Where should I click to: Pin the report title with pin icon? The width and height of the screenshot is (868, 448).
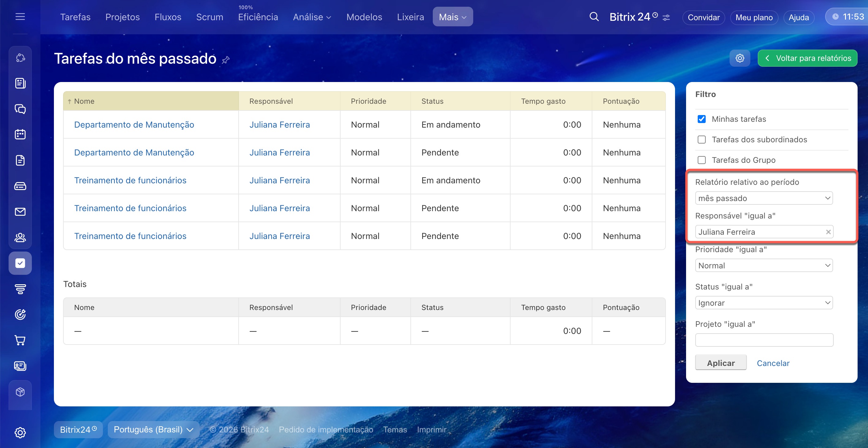(225, 60)
